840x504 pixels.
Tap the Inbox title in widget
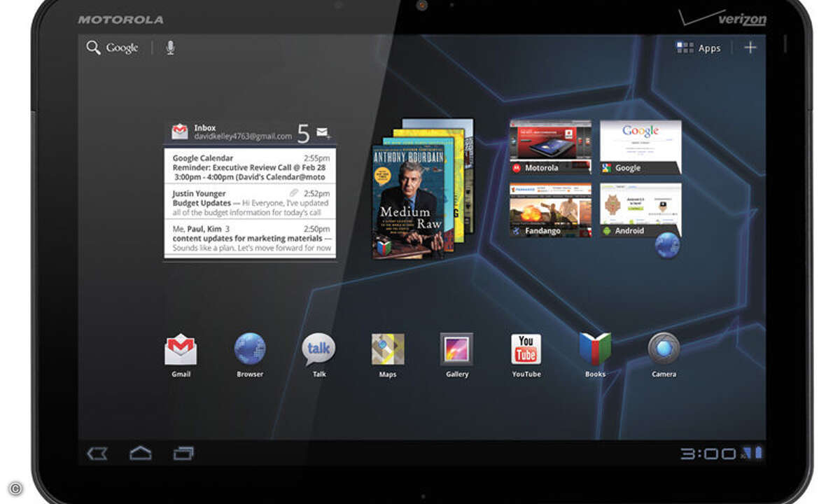(x=204, y=128)
